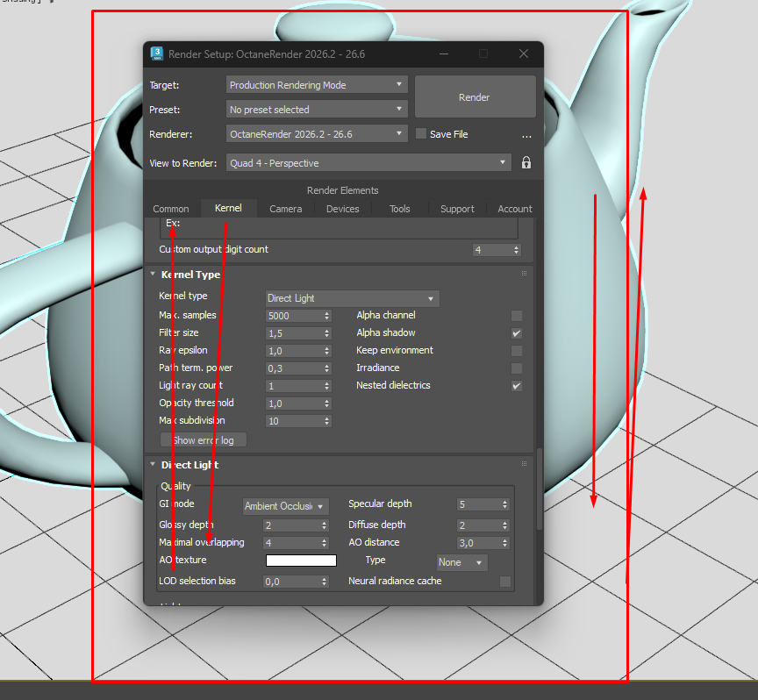This screenshot has width=758, height=700.
Task: Click the AO texture white color swatch
Action: coord(301,561)
